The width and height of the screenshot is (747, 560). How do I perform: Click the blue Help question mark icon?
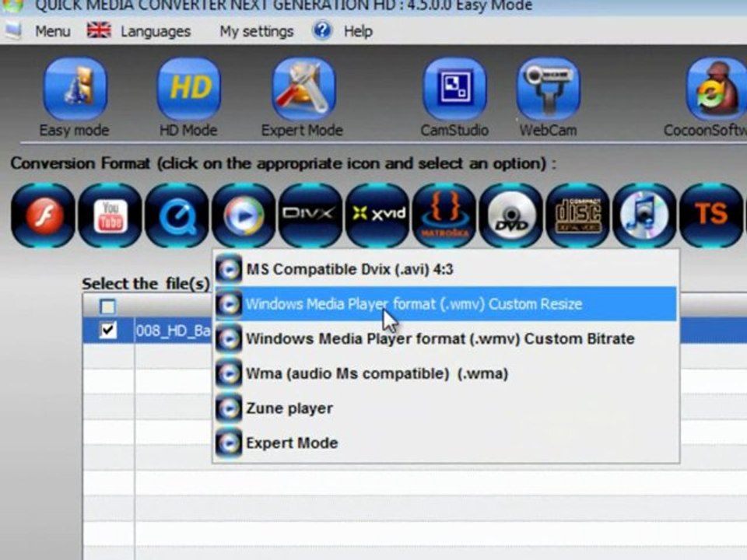click(x=322, y=30)
